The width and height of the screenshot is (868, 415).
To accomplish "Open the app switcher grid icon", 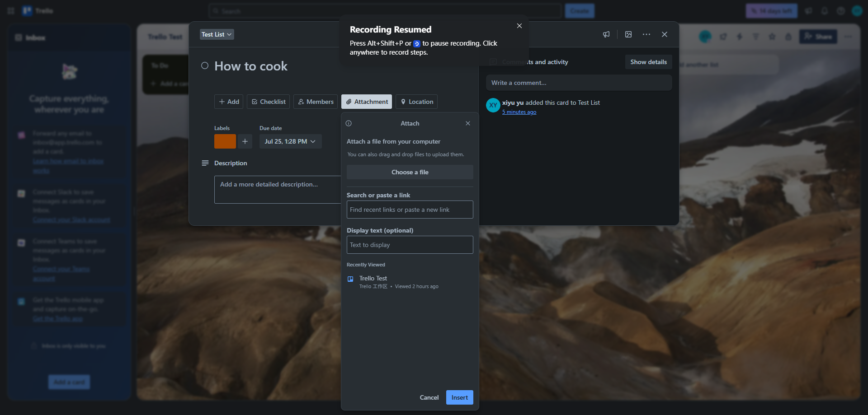I will point(11,11).
